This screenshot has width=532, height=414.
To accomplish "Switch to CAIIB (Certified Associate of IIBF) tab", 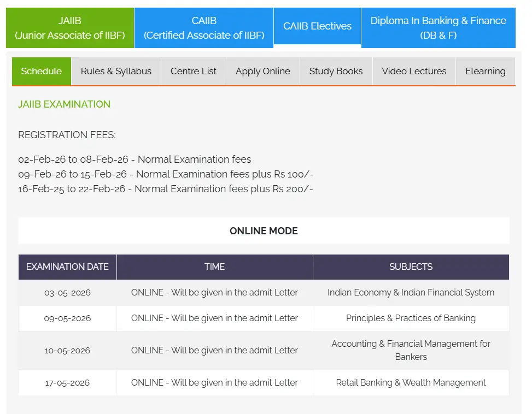I will click(204, 28).
